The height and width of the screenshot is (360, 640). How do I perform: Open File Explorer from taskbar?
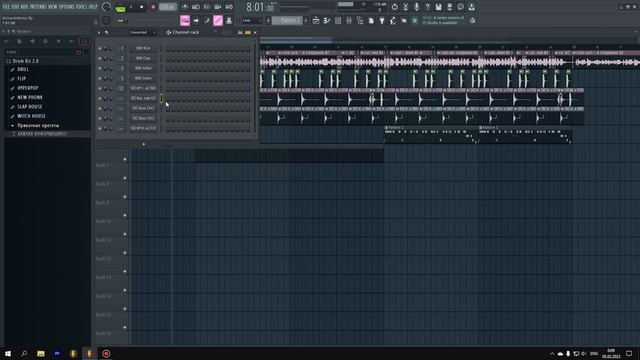coord(41,353)
